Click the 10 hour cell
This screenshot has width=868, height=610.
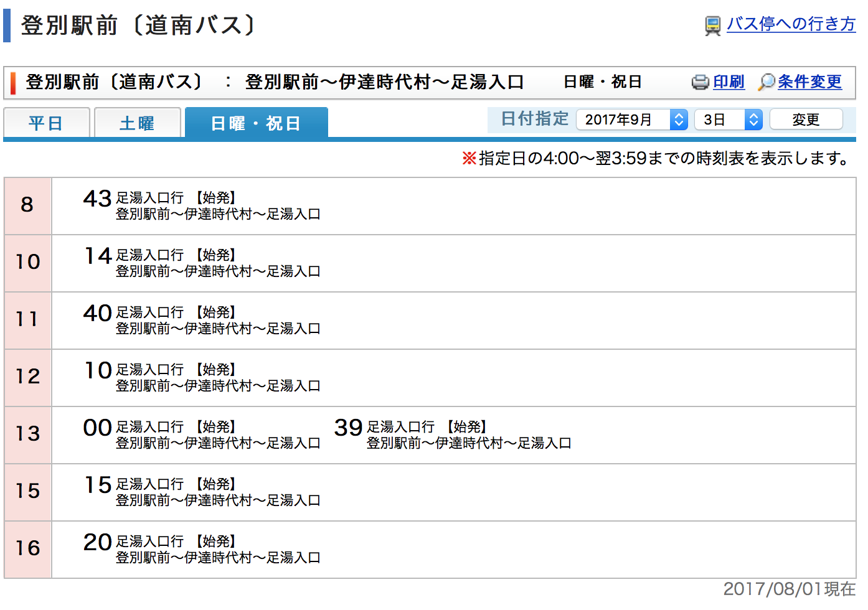[27, 263]
